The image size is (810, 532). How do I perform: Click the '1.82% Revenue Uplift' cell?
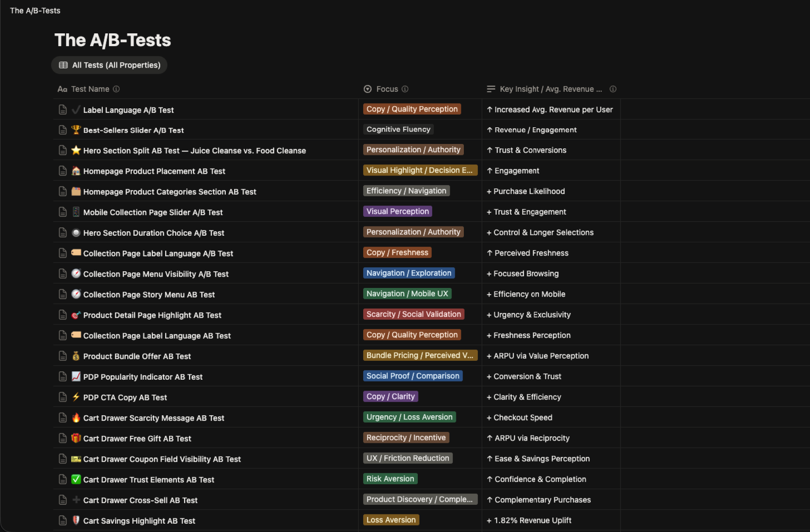tap(532, 521)
